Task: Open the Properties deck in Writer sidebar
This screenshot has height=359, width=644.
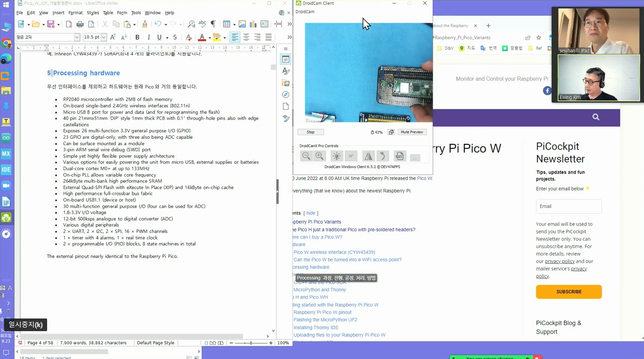Action: [x=286, y=59]
